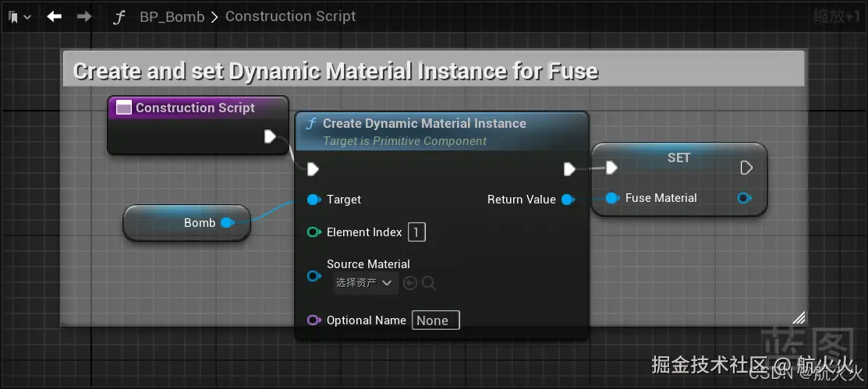Click the SET node exec output pin
This screenshot has height=389, width=868.
pyautogui.click(x=746, y=168)
